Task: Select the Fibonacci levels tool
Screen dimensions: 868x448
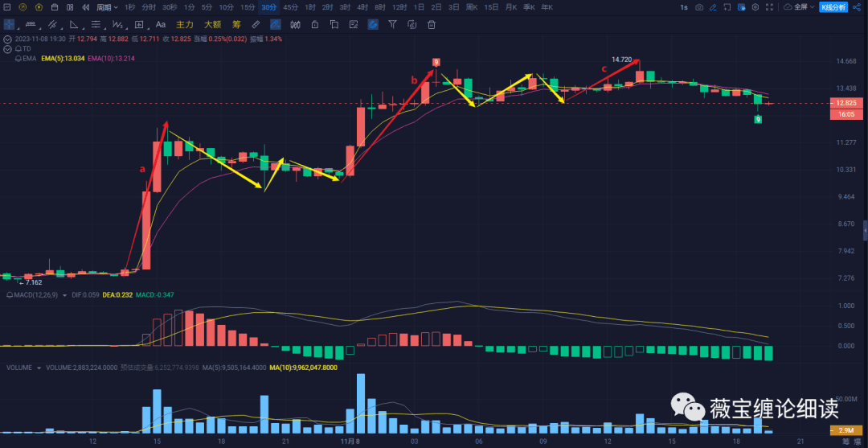Action: click(x=95, y=24)
